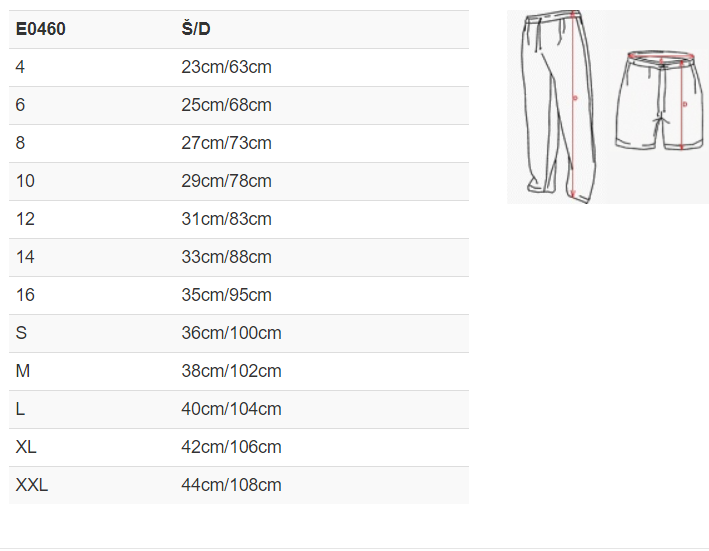Image resolution: width=709 pixels, height=551 pixels.
Task: Click the Š/D column header
Action: coord(196,29)
